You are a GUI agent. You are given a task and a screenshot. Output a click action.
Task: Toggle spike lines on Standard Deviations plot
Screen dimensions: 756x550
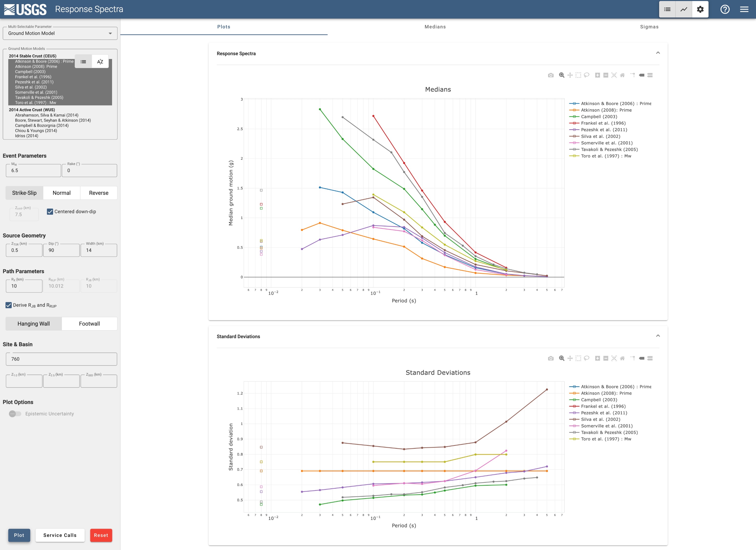coord(633,359)
